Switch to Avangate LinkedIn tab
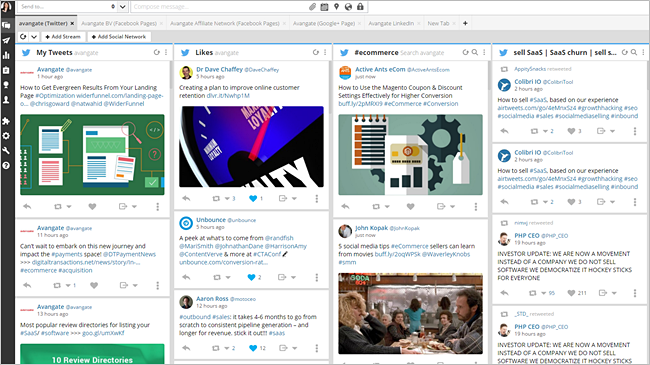 coord(391,23)
